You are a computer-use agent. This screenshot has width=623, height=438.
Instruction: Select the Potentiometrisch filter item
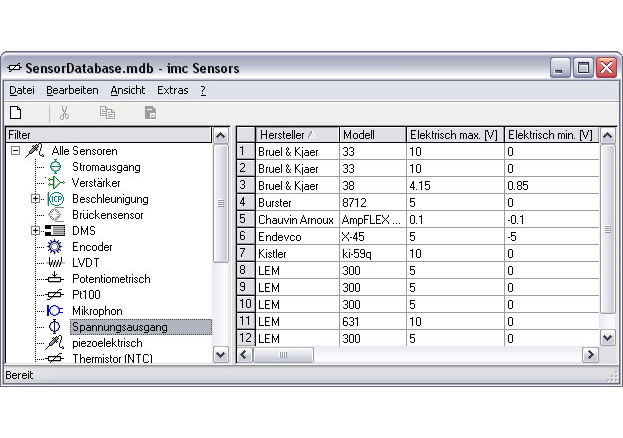click(x=111, y=279)
